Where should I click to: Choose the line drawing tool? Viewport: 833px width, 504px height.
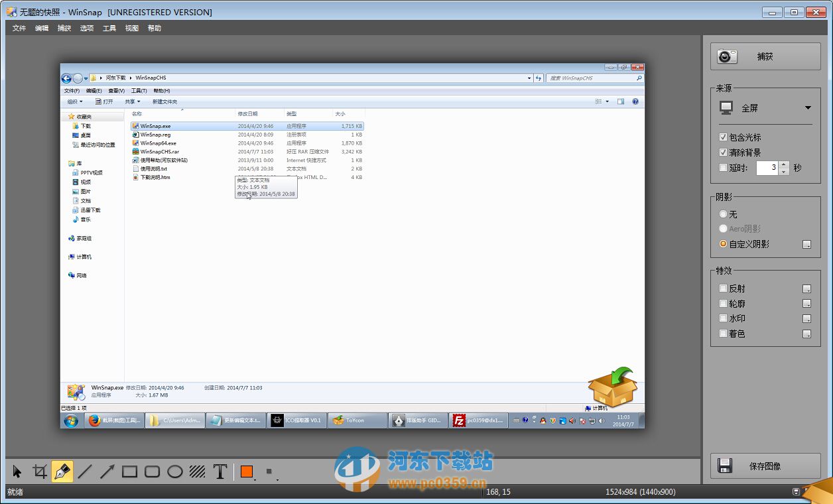(85, 471)
